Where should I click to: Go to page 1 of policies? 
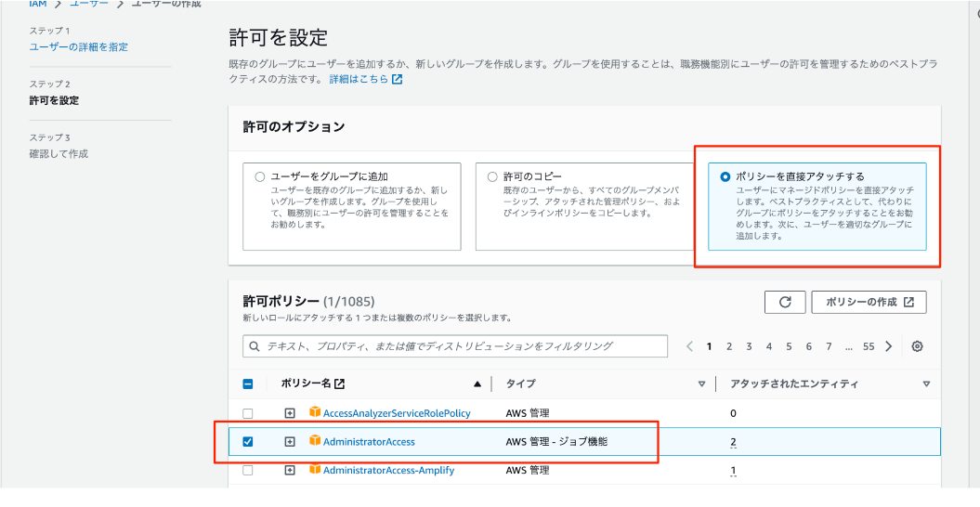pyautogui.click(x=709, y=346)
